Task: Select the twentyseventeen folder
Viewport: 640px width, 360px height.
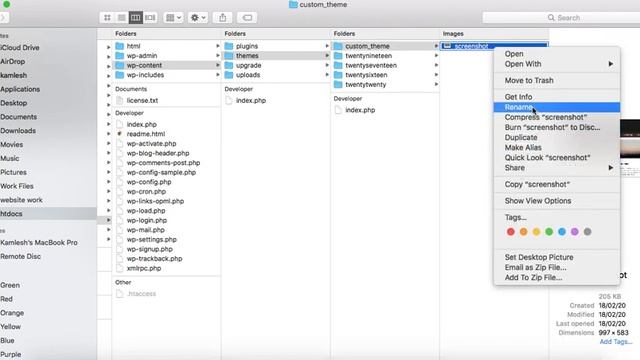Action: pos(371,65)
